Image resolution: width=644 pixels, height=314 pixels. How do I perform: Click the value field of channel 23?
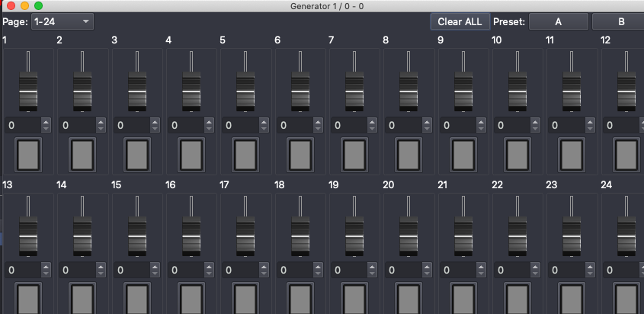click(566, 270)
